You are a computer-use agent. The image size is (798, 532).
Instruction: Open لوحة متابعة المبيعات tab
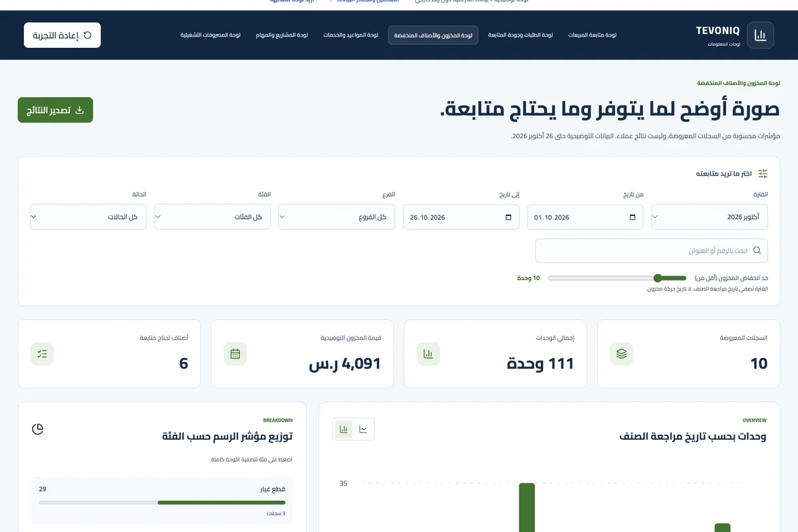(592, 35)
